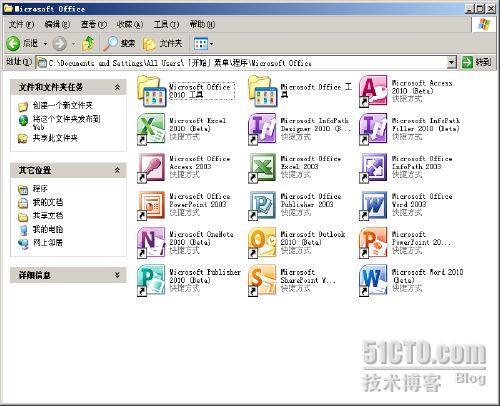This screenshot has height=406, width=500.
Task: Select Microsoft Outlook 2010 (Beta) icon
Action: (x=262, y=243)
